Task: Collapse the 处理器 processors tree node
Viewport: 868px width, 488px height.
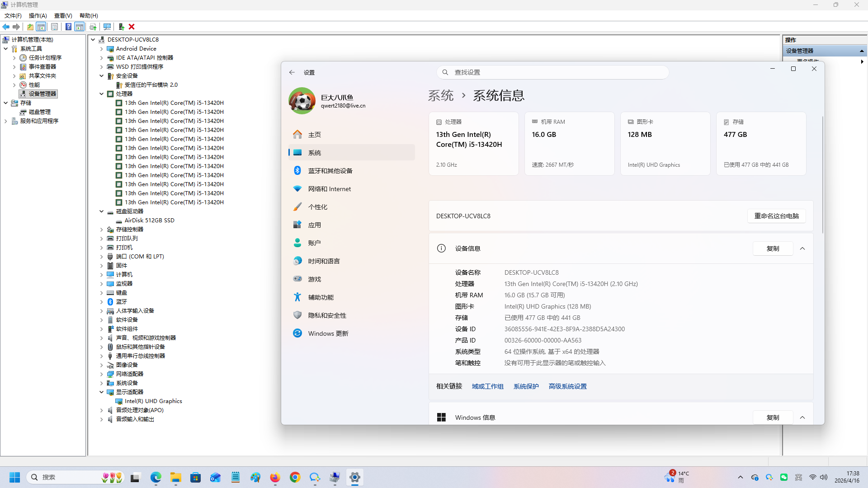Action: pyautogui.click(x=102, y=94)
